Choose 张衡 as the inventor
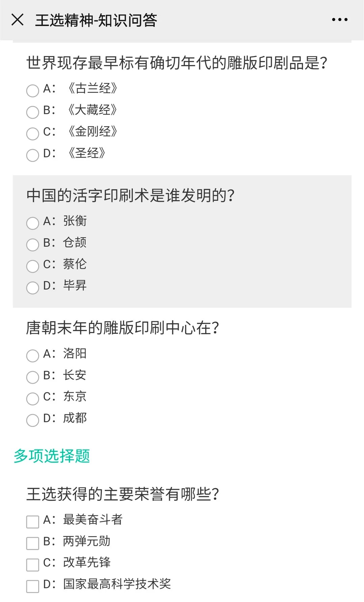Image resolution: width=364 pixels, height=602 pixels. coord(33,223)
